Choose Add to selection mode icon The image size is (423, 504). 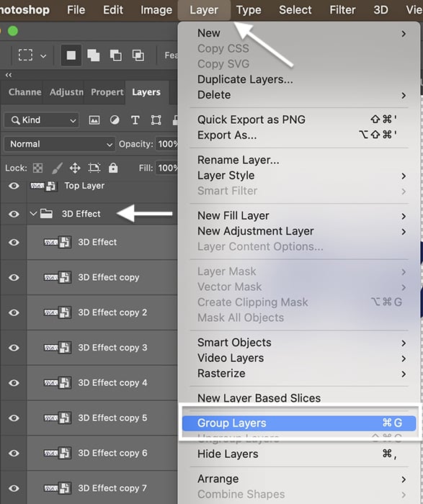click(93, 55)
